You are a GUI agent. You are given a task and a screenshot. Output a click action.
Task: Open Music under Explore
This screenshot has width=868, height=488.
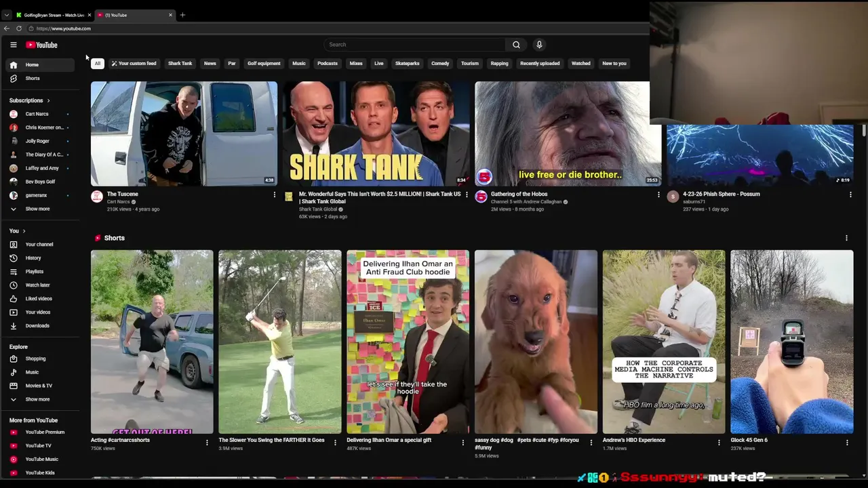point(39,372)
